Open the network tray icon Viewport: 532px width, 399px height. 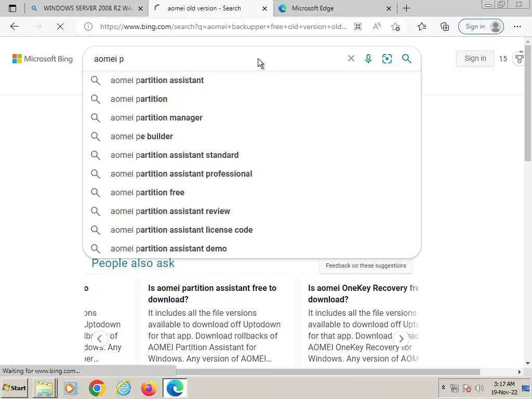[x=455, y=388]
